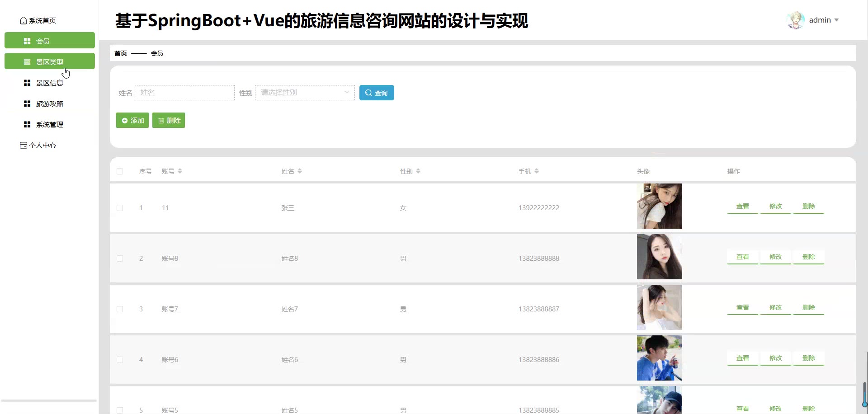The height and width of the screenshot is (414, 868).
Task: Click 修改 for the 账号8 row
Action: [776, 257]
